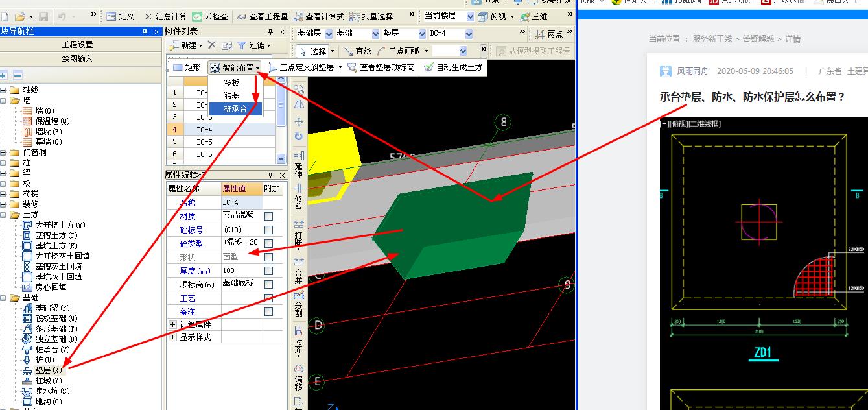Click 服务新干线 breadcrumb link in browser
The width and height of the screenshot is (868, 410).
[x=713, y=39]
